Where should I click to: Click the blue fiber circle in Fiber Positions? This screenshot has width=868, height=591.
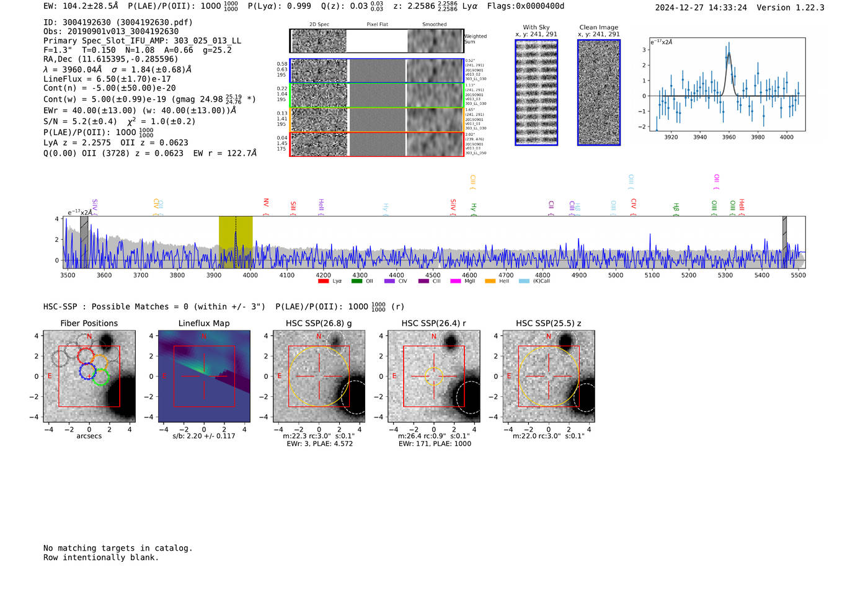tap(87, 371)
